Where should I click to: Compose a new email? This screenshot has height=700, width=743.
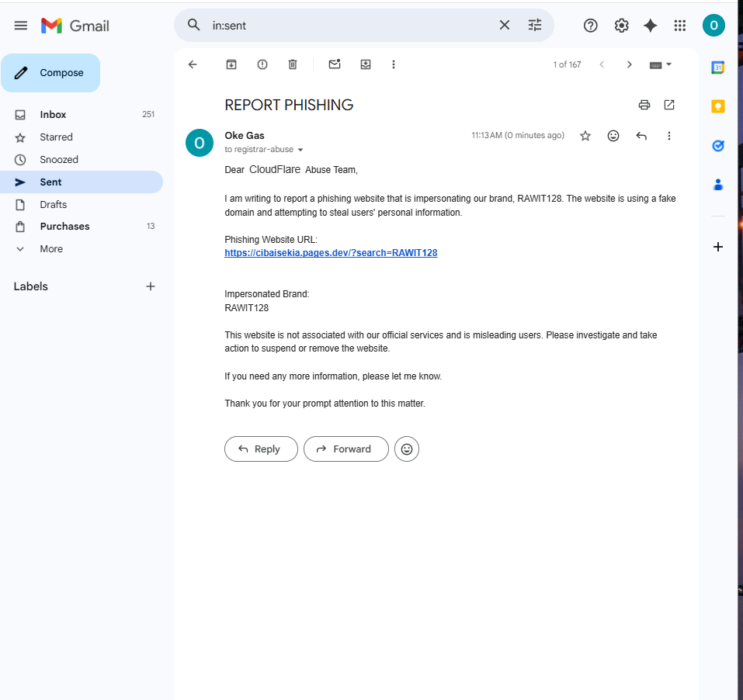50,73
